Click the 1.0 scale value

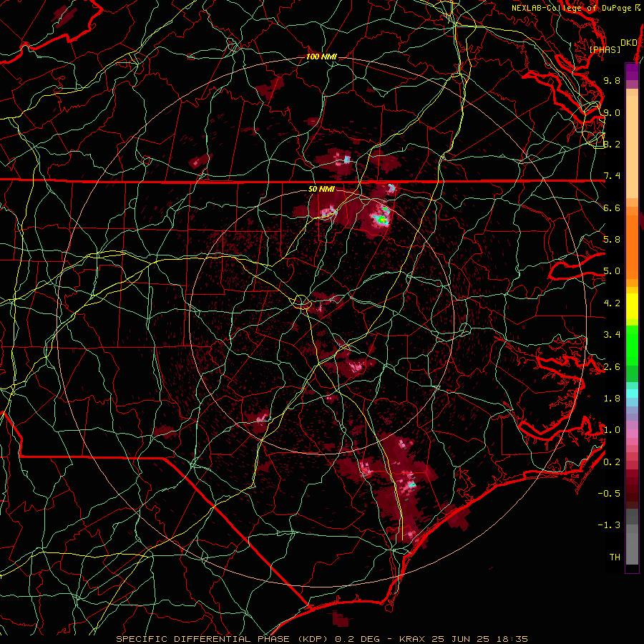pyautogui.click(x=612, y=430)
